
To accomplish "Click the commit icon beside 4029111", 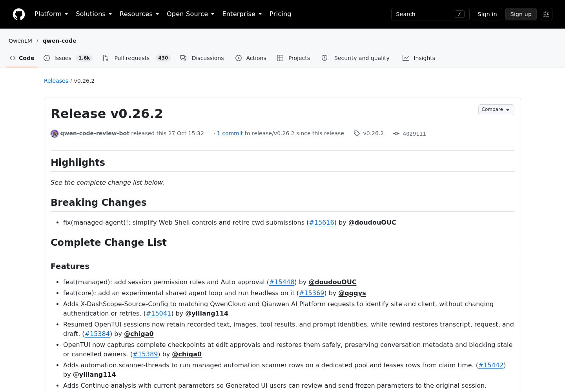I will click(396, 134).
